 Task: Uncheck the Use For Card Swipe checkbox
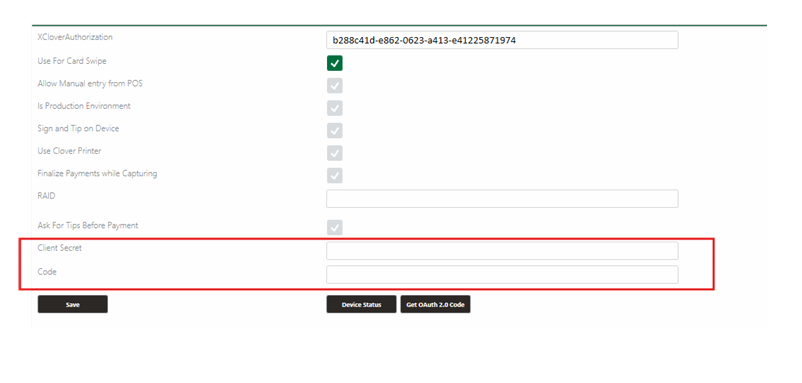[335, 63]
